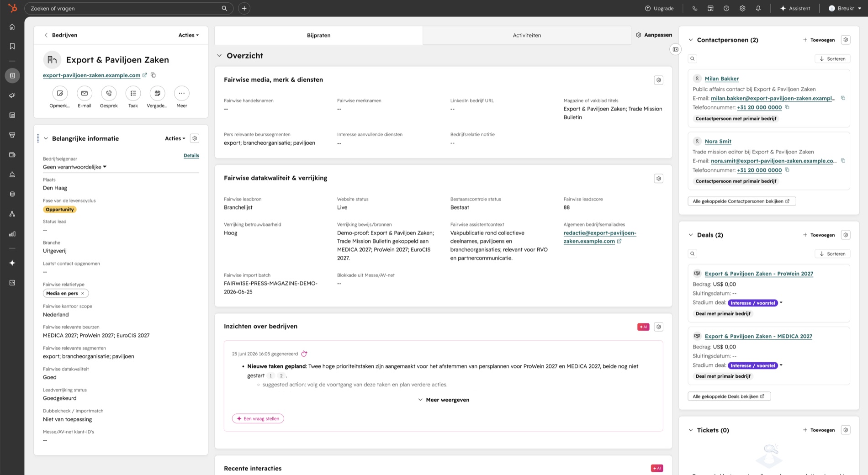Click the Opmerking note icon button
The height and width of the screenshot is (475, 868).
60,93
